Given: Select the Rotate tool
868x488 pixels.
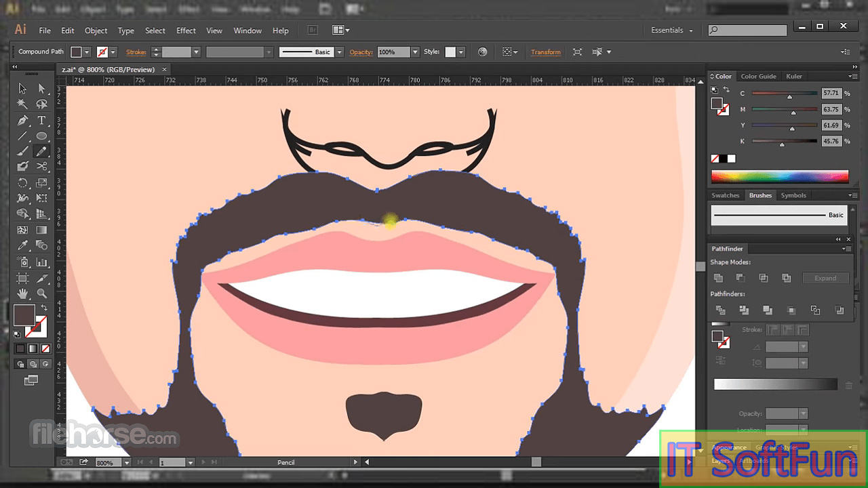Looking at the screenshot, I should tap(22, 183).
